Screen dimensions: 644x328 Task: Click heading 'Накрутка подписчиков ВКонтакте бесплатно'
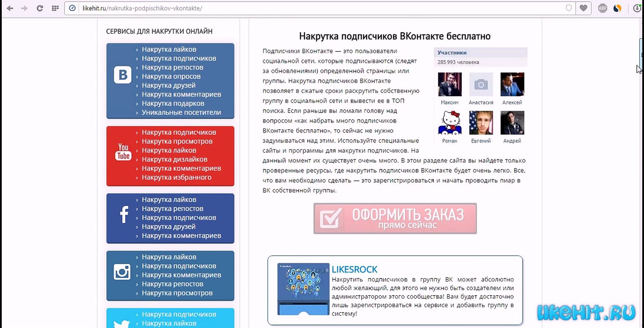click(395, 36)
